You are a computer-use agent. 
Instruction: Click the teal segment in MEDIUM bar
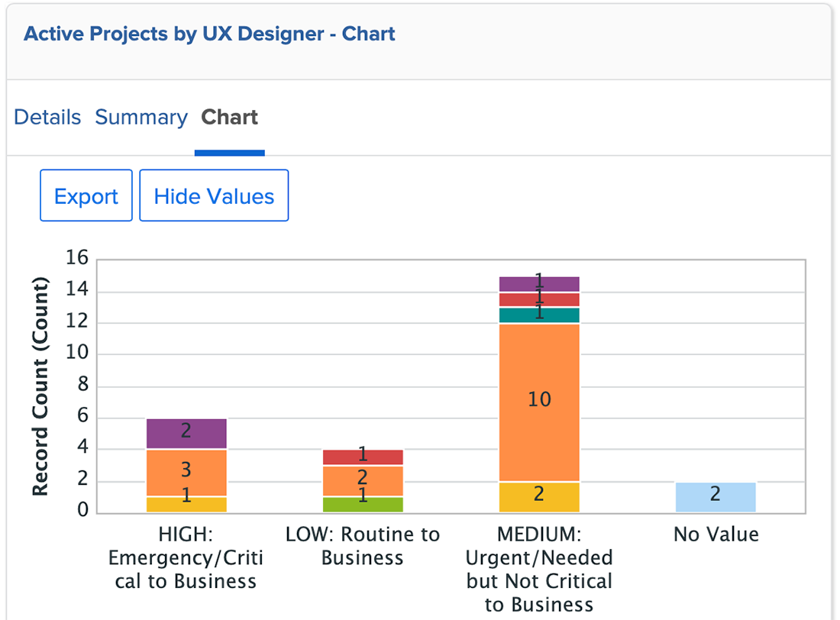click(539, 315)
